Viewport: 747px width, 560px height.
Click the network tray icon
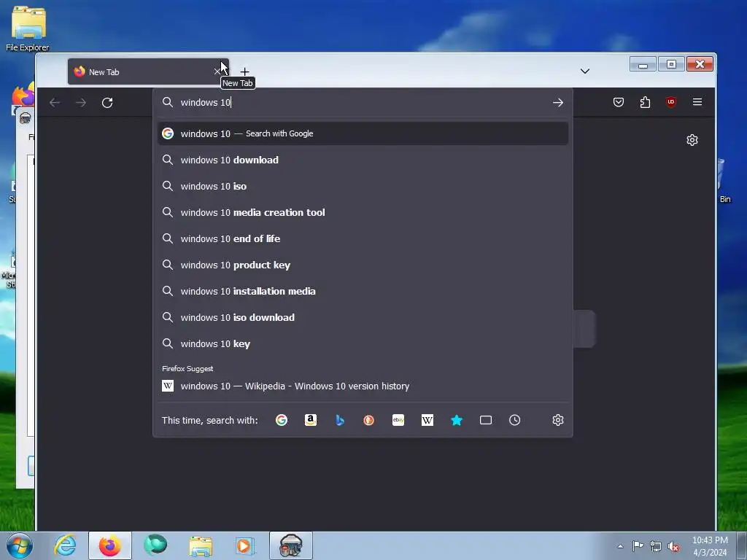[x=656, y=546]
